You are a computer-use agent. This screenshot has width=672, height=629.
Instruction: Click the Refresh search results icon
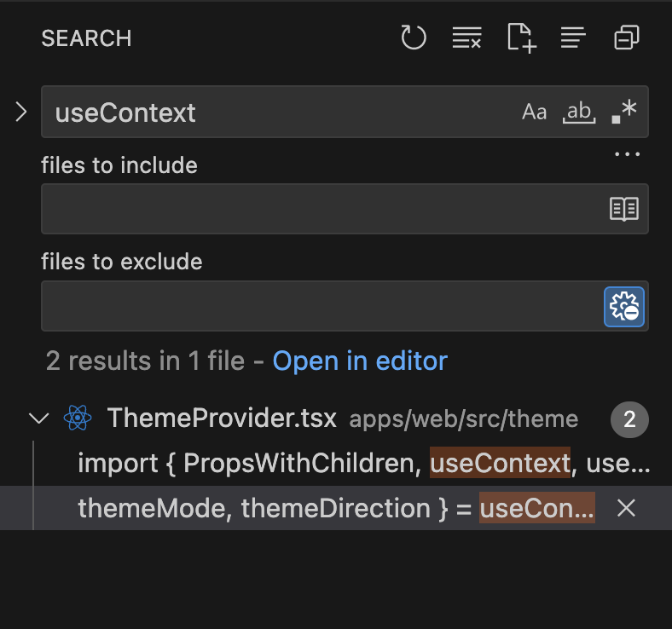coord(414,38)
